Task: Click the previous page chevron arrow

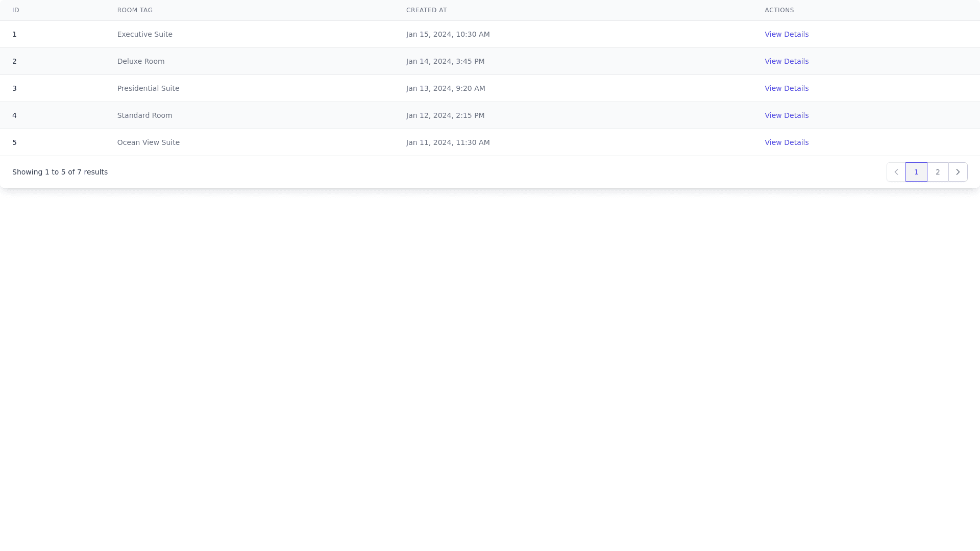Action: click(x=896, y=172)
